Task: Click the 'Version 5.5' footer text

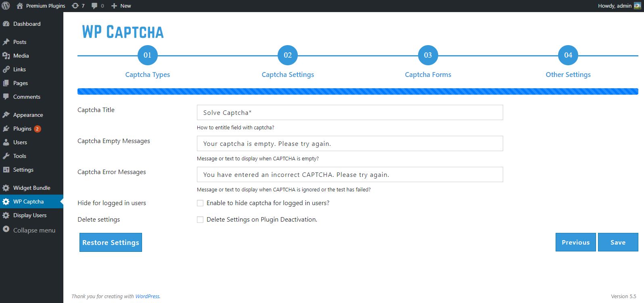Action: pos(623,296)
